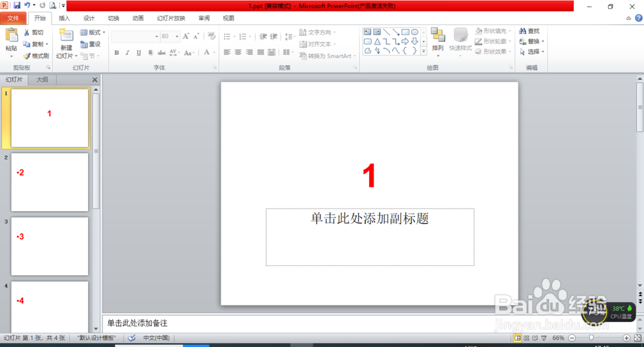Switch to the 设计 Design tab

tap(89, 18)
